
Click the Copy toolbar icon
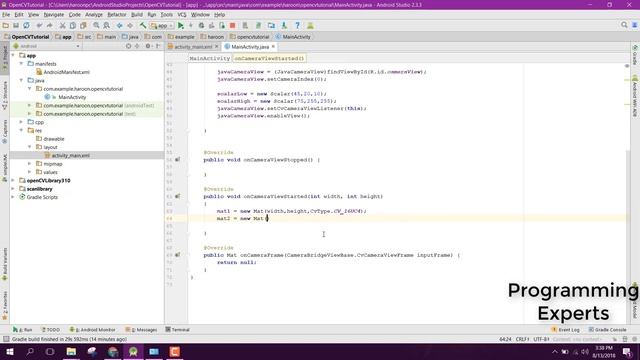(x=73, y=25)
